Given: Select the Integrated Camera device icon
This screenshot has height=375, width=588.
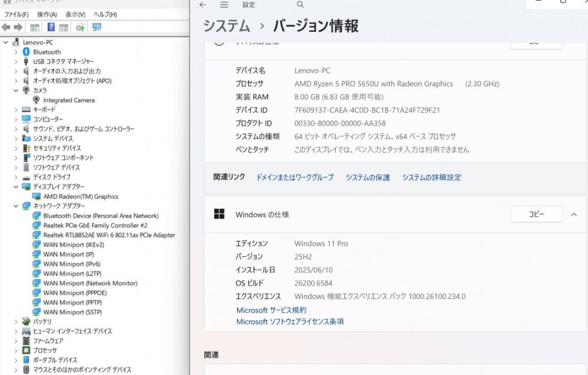Looking at the screenshot, I should (36, 100).
